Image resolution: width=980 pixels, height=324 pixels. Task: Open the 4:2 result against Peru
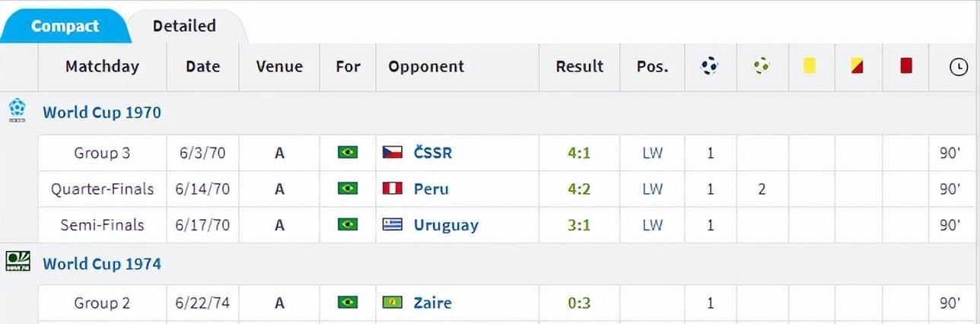click(579, 189)
